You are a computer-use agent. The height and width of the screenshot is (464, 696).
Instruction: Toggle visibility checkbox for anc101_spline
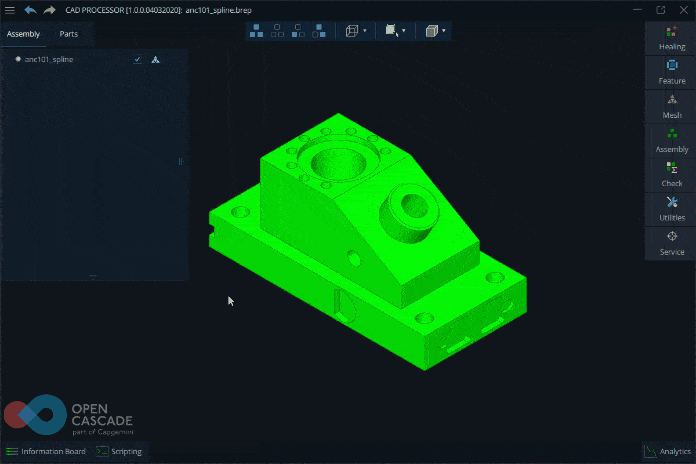[x=138, y=59]
